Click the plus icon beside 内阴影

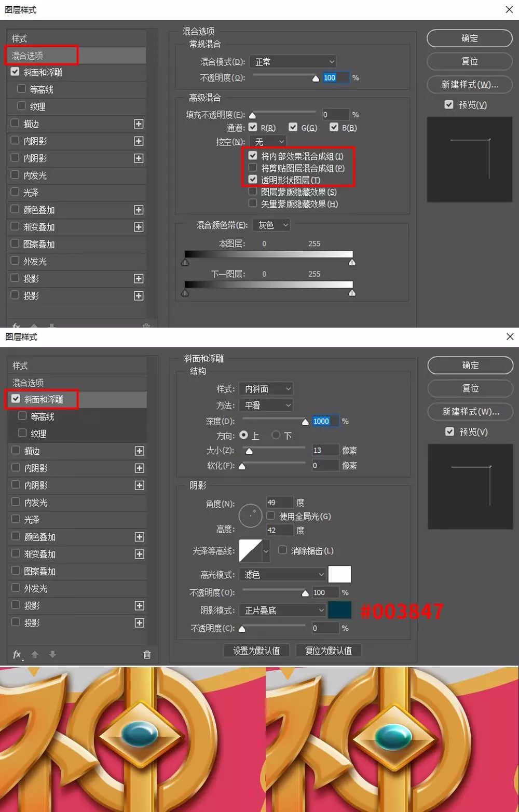[139, 468]
